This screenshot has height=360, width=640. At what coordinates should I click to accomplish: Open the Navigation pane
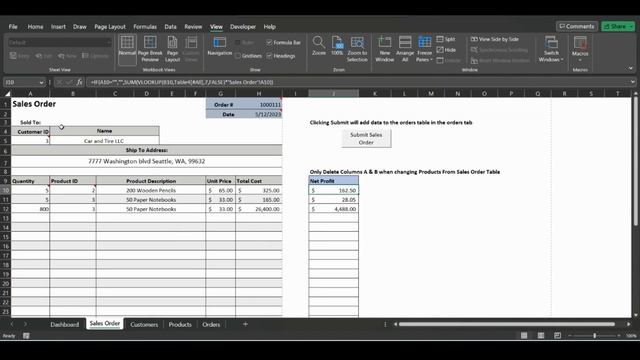(x=220, y=46)
